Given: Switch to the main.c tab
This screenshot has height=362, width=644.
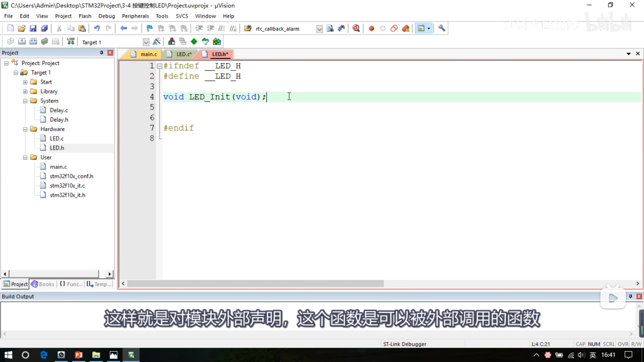Looking at the screenshot, I should pyautogui.click(x=148, y=54).
